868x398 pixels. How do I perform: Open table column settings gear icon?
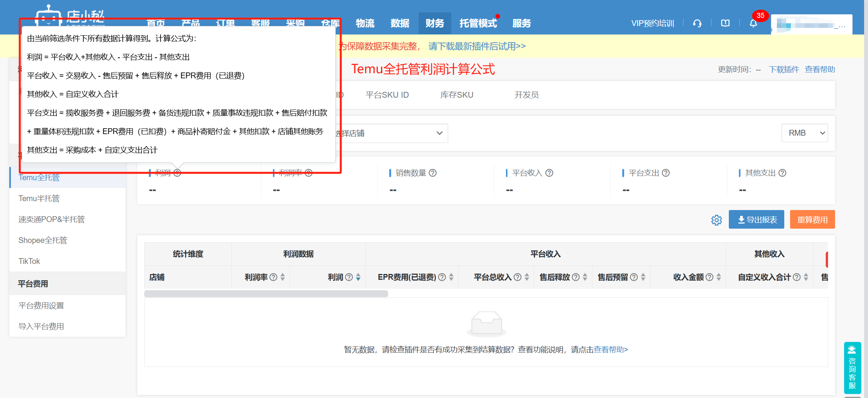tap(716, 220)
